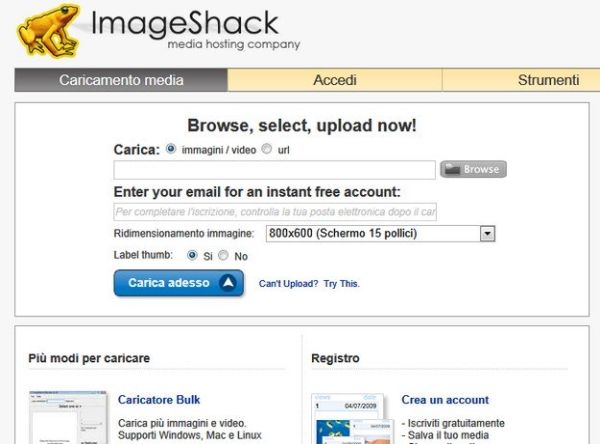Choose the url upload radio option
The image size is (600, 444).
click(x=266, y=149)
